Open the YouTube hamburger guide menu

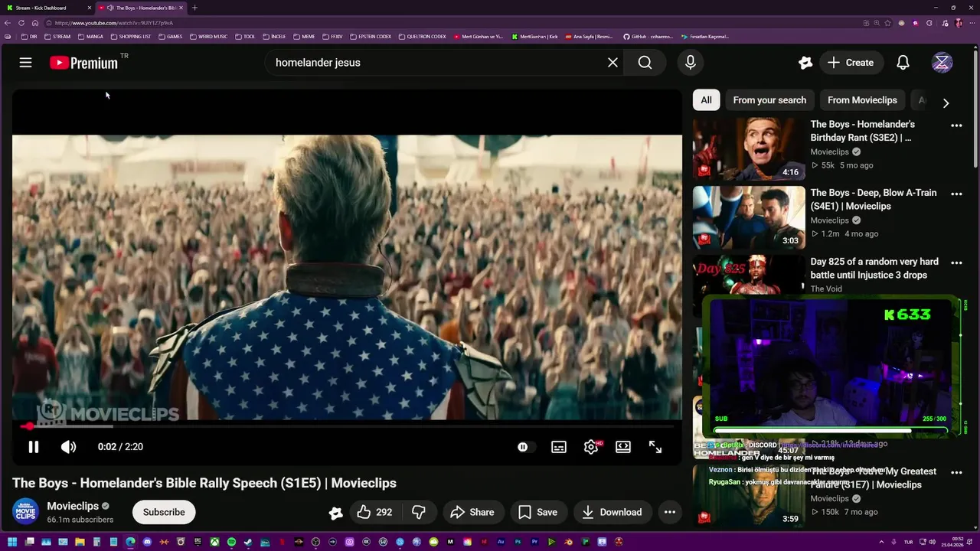click(25, 63)
